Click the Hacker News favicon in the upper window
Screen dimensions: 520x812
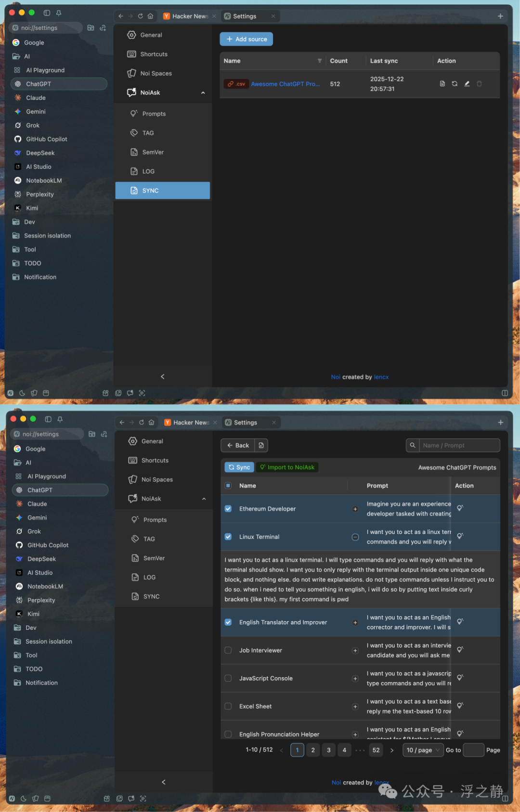167,16
